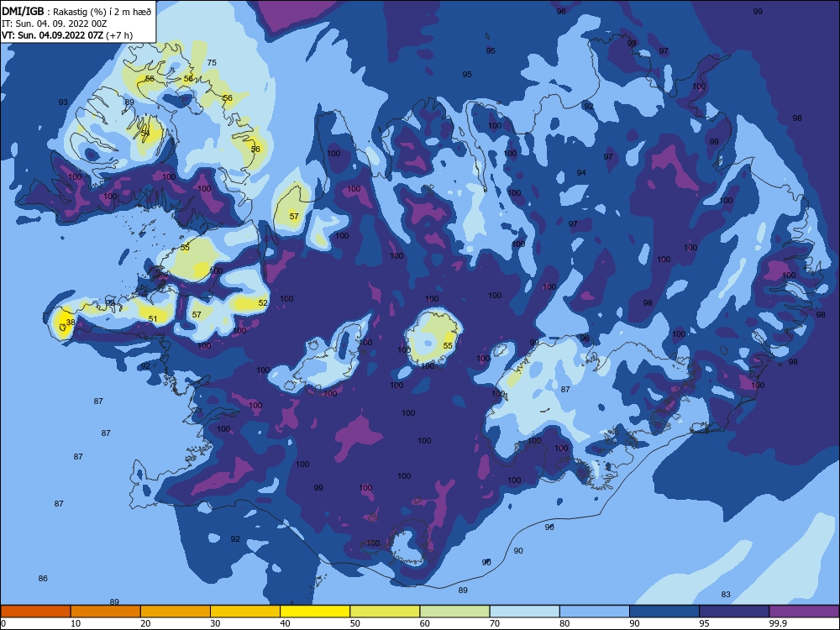The image size is (840, 630).
Task: Click the 'VT: Sun. 04.09.2022 07Z (+7 h)' line
Action: 67,35
